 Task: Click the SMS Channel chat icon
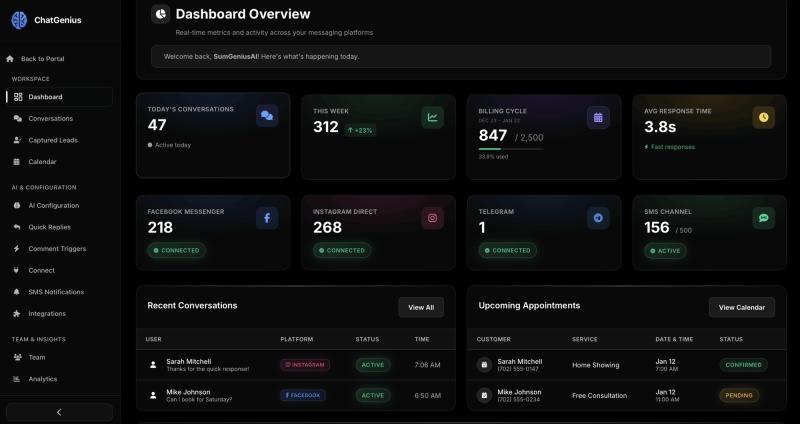(x=764, y=217)
